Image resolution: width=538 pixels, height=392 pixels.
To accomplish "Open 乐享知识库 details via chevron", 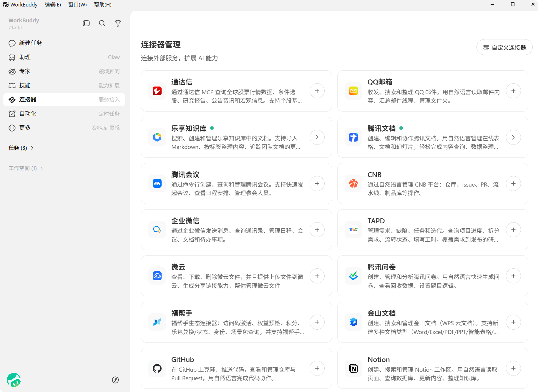I will point(317,137).
